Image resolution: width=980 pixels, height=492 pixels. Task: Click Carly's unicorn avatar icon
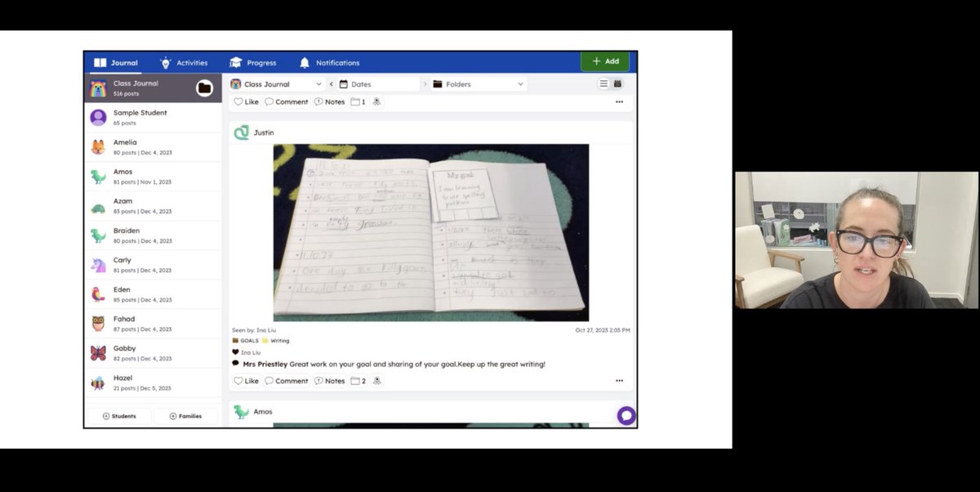98,265
